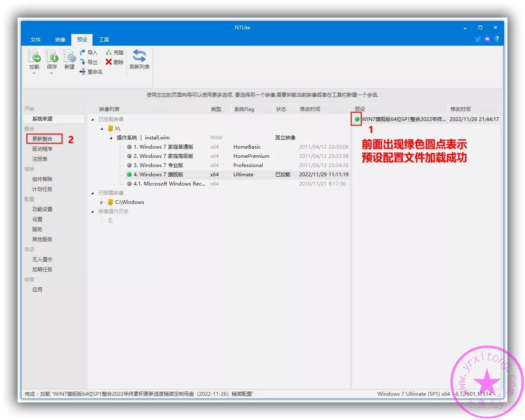Open the 服务 sidebar page

point(37,229)
